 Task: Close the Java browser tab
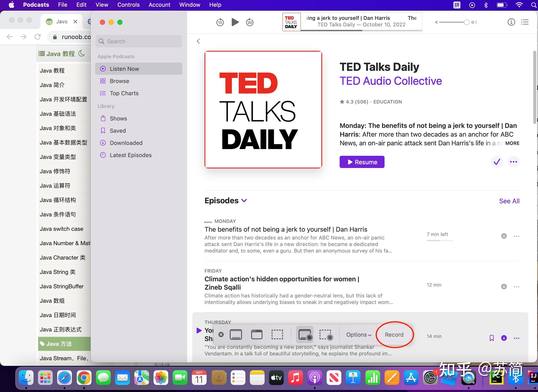tap(75, 22)
